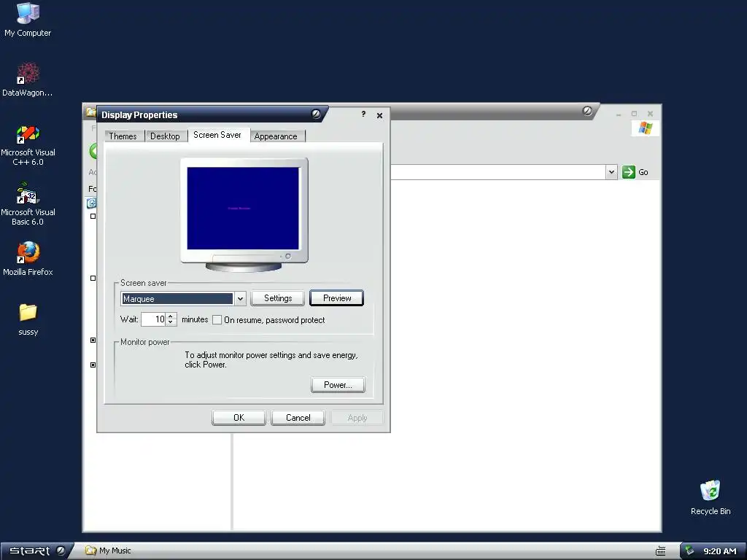Select the Recycle Bin icon
The image size is (747, 560).
click(x=711, y=497)
